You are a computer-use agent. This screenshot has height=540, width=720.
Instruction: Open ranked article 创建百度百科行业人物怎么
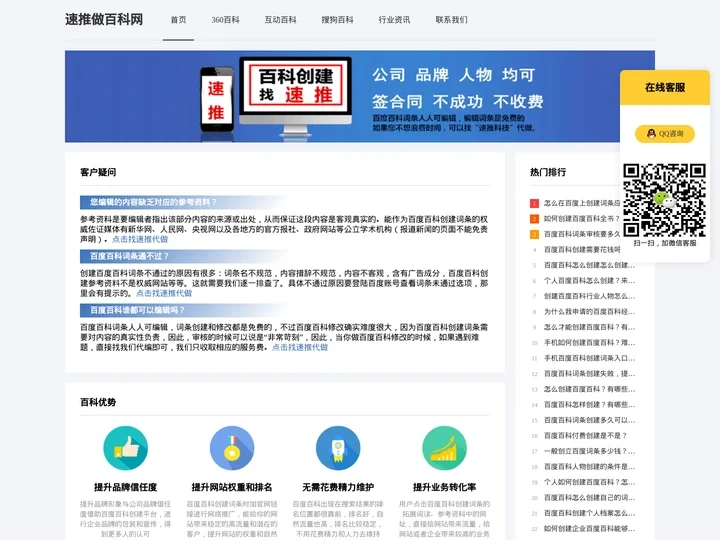pos(590,296)
